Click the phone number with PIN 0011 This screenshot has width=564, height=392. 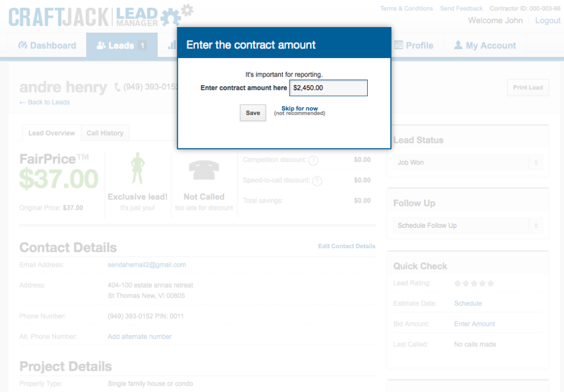tap(146, 316)
